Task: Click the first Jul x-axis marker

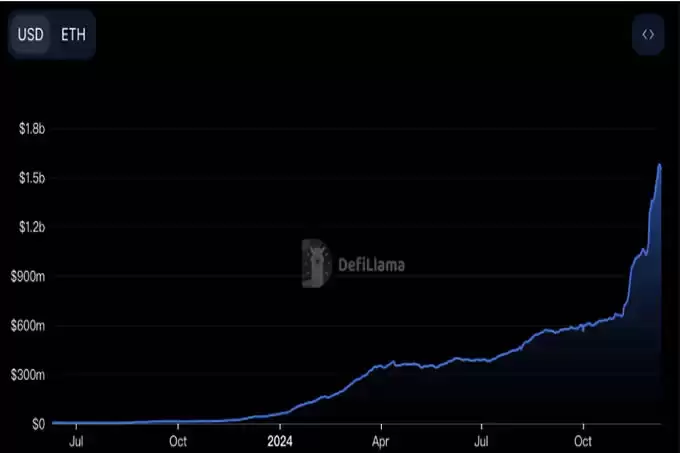Action: [x=76, y=441]
